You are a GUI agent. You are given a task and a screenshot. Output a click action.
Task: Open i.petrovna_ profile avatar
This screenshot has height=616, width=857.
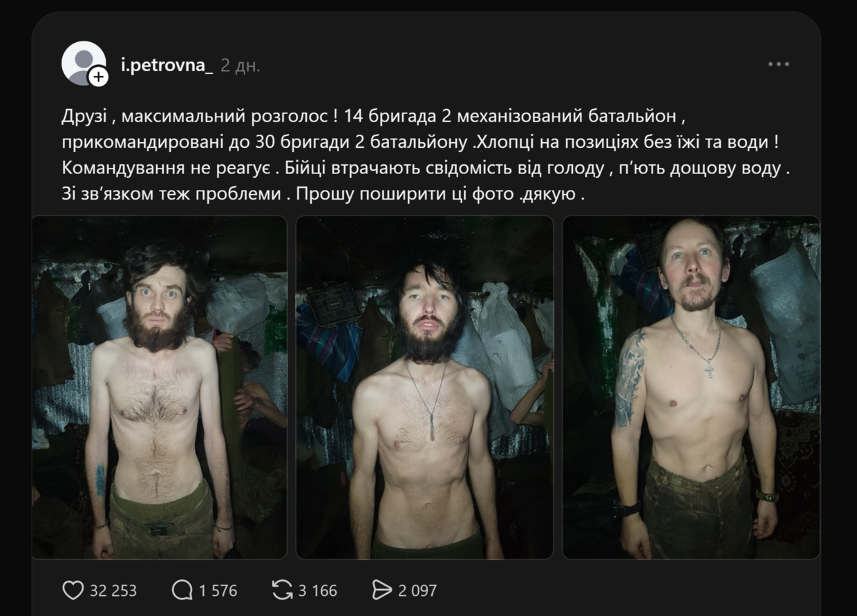(84, 64)
